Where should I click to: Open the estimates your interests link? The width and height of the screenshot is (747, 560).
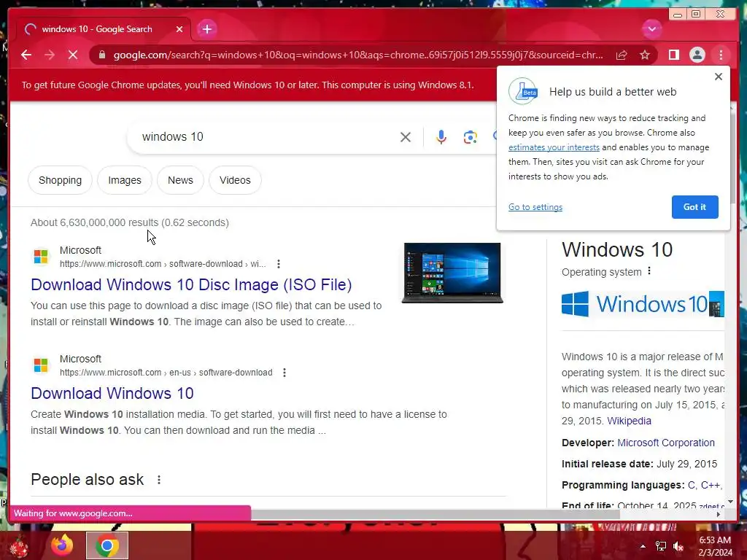(554, 147)
